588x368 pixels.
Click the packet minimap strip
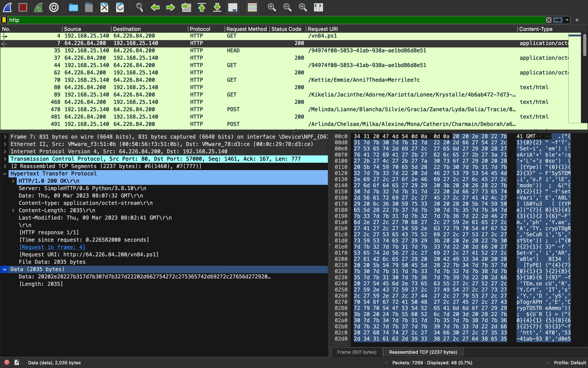pos(575,78)
